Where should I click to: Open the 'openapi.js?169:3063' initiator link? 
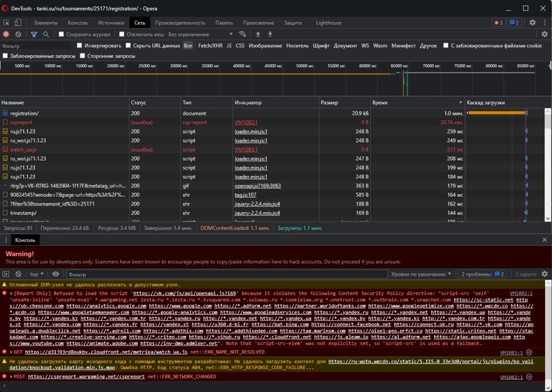pos(258,186)
